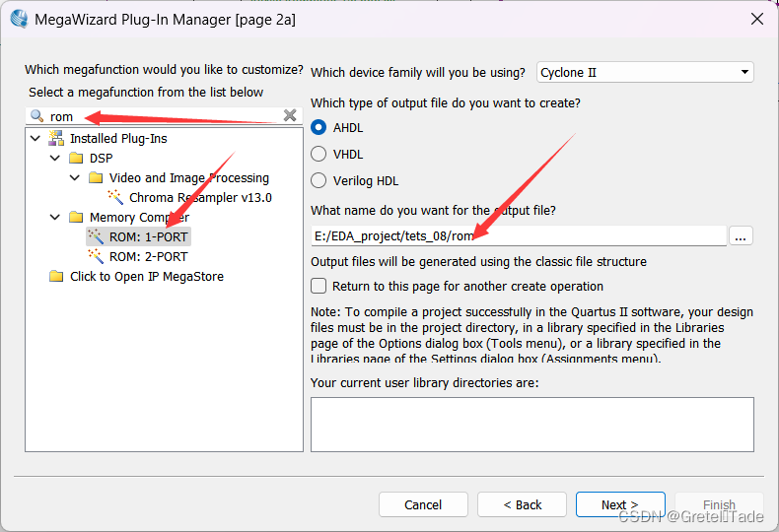Collapse the DSP tree node
The height and width of the screenshot is (532, 779).
click(55, 159)
